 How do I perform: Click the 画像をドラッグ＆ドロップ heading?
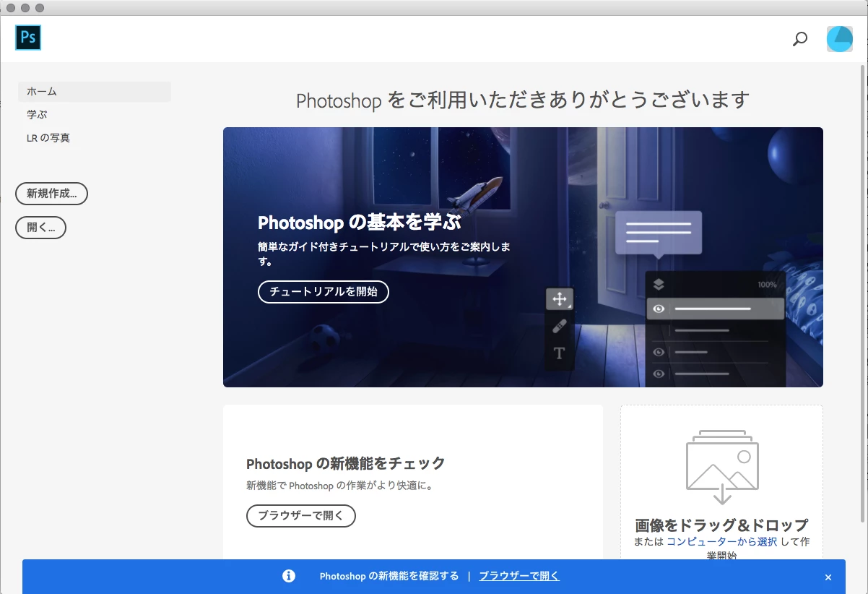pyautogui.click(x=721, y=525)
